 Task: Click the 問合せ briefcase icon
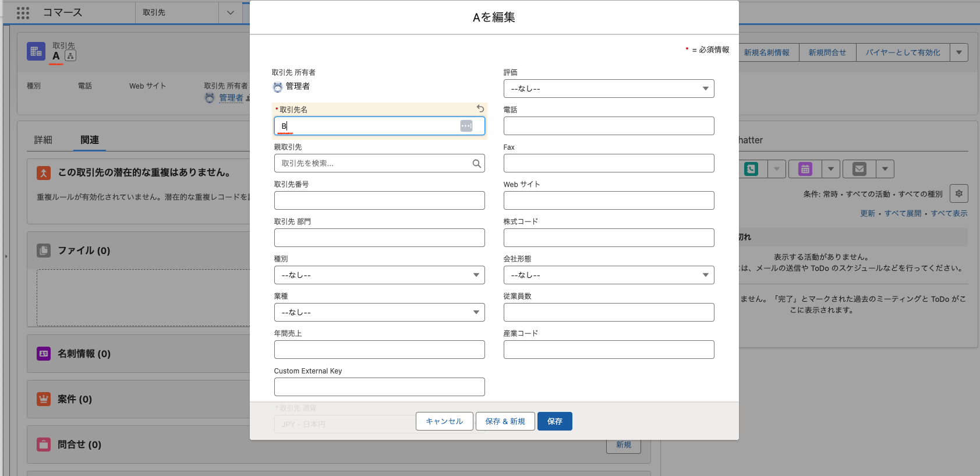(44, 445)
